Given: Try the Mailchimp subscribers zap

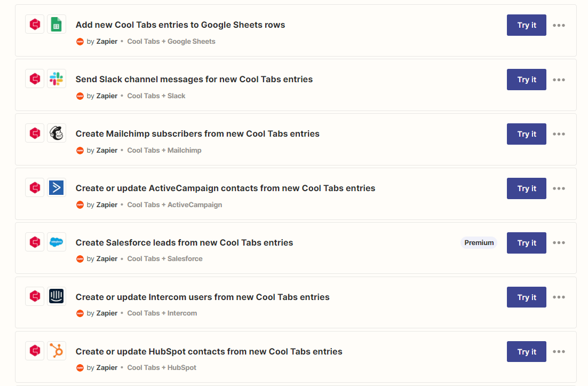Looking at the screenshot, I should click(527, 134).
